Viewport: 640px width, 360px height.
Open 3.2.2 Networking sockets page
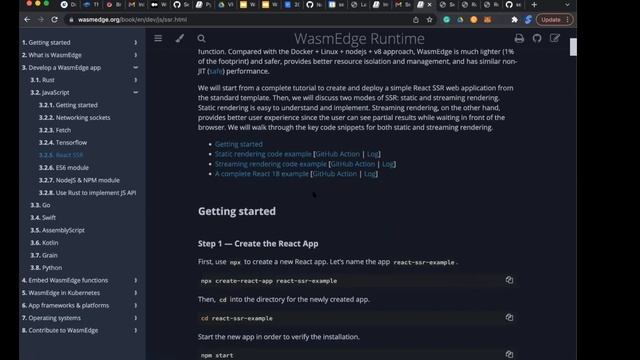(x=74, y=118)
